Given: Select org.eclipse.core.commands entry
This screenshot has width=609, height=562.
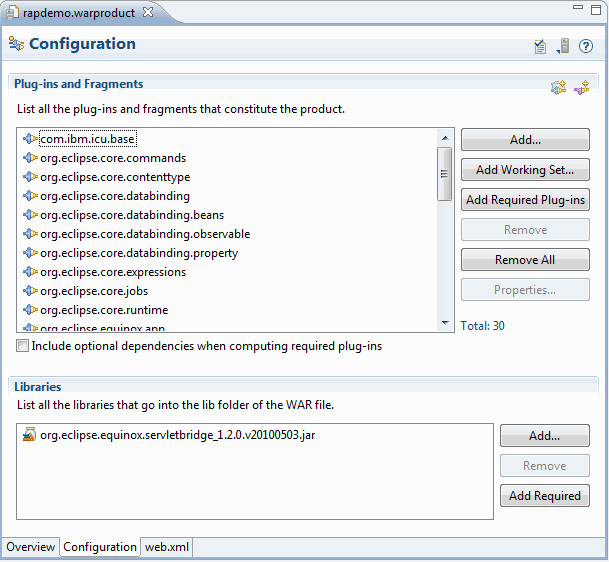Looking at the screenshot, I should coord(113,158).
